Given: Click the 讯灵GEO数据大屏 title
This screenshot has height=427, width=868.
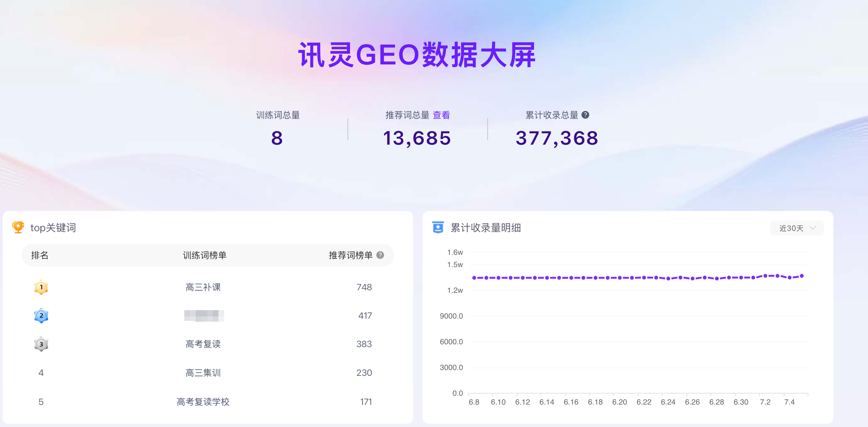Looking at the screenshot, I should [417, 55].
